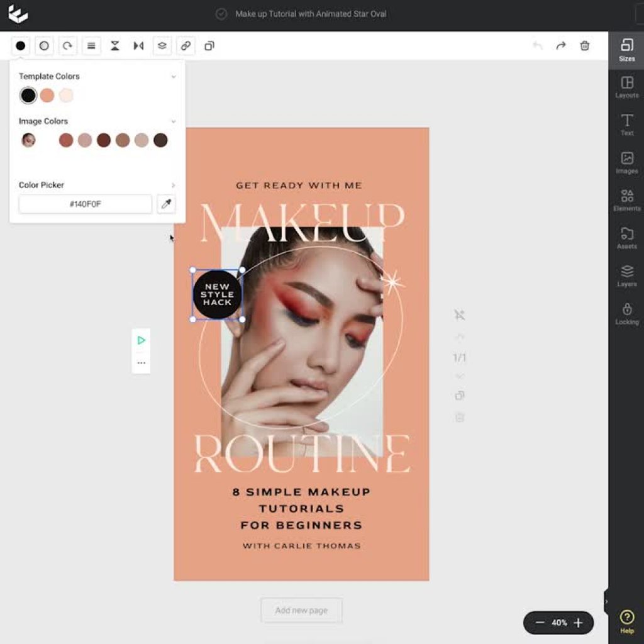The height and width of the screenshot is (644, 644).
Task: Open the Elements tab in sidebar
Action: [x=626, y=200]
